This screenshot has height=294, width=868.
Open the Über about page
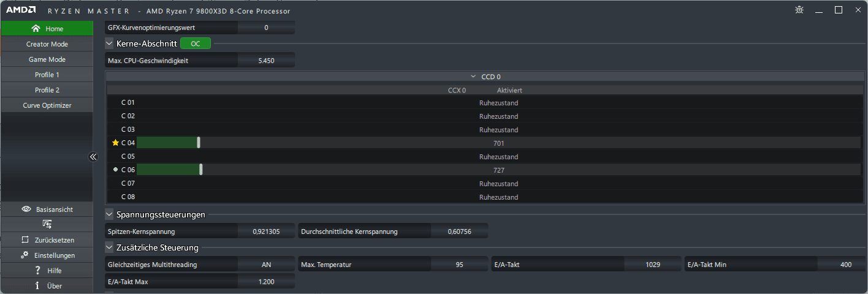[x=47, y=286]
